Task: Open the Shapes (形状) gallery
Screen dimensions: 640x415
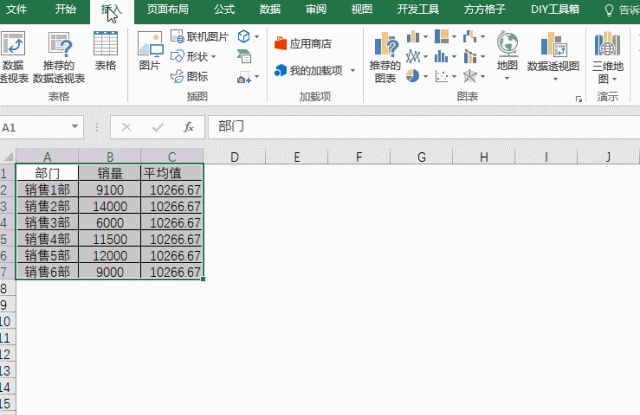Action: (193, 56)
